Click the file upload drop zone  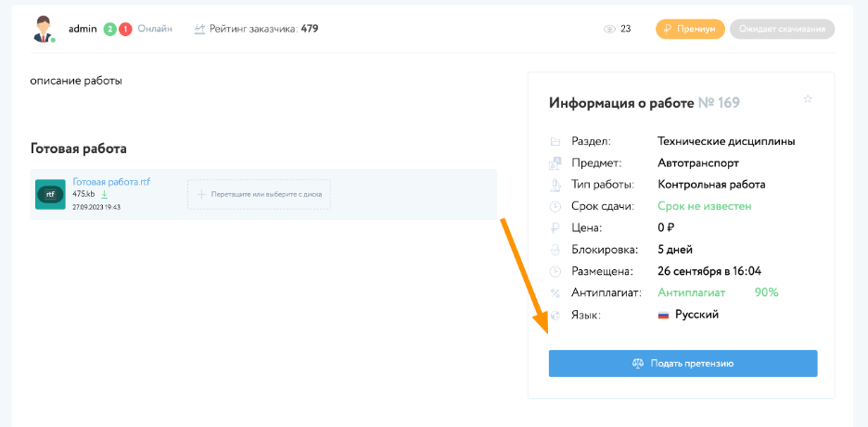tap(259, 194)
